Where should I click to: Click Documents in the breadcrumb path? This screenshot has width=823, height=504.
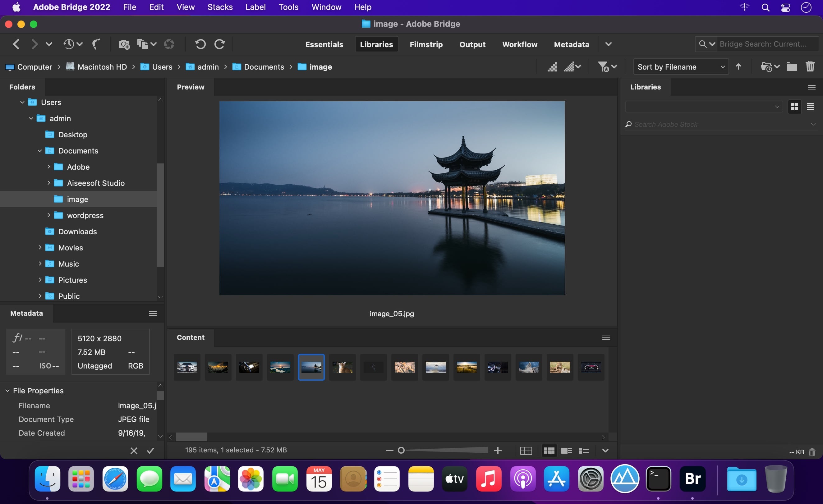tap(264, 67)
